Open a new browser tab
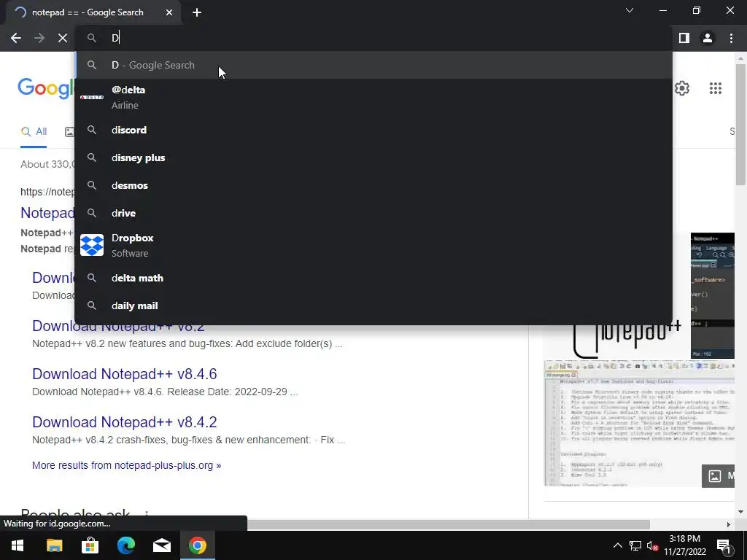The height and width of the screenshot is (560, 747). click(x=197, y=12)
